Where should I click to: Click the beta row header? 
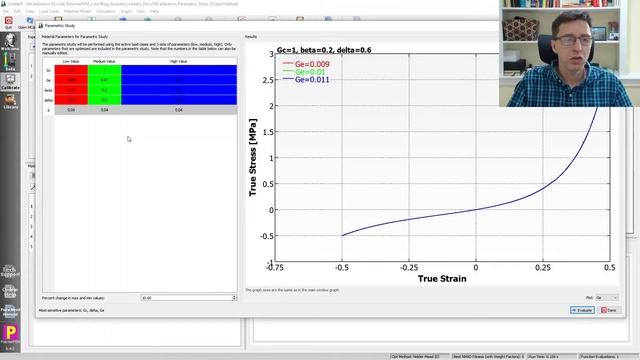(x=49, y=90)
